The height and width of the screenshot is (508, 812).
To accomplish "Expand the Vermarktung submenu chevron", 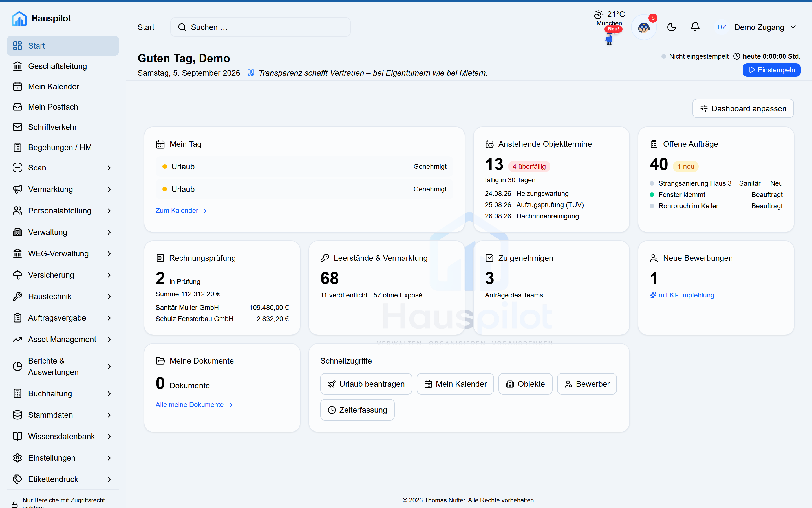I will click(x=109, y=189).
